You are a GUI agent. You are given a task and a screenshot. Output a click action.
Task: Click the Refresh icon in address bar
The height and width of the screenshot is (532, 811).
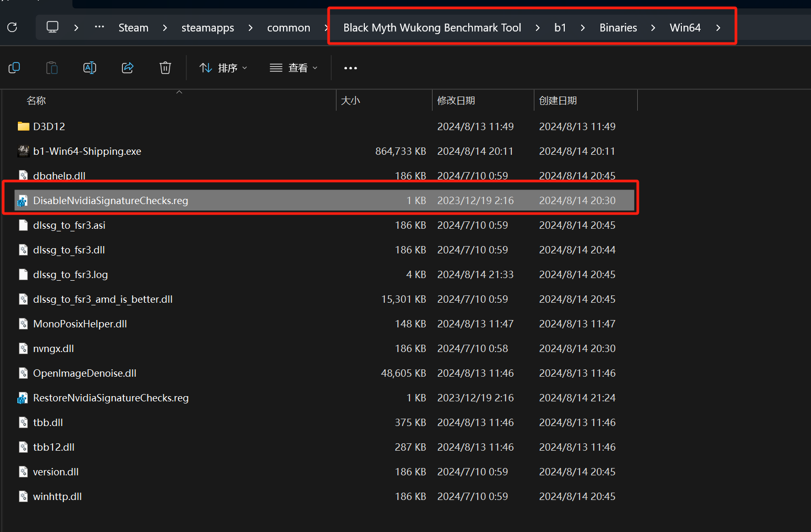(x=12, y=27)
